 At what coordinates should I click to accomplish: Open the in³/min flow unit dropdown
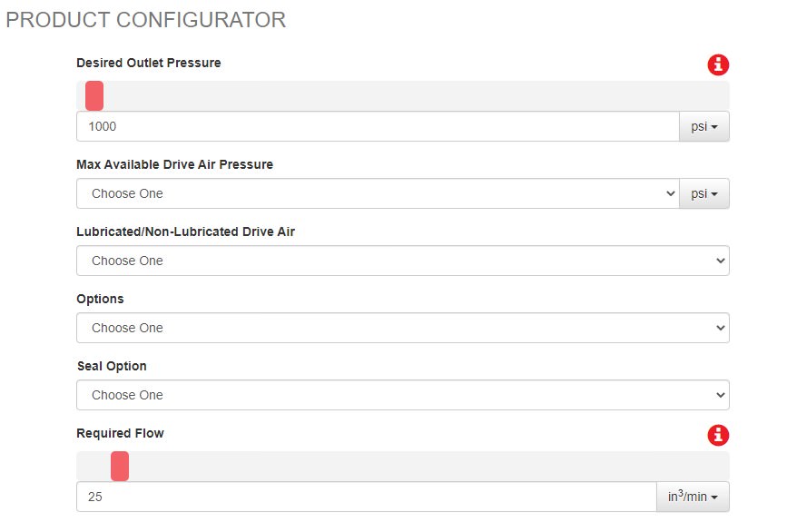coord(693,498)
